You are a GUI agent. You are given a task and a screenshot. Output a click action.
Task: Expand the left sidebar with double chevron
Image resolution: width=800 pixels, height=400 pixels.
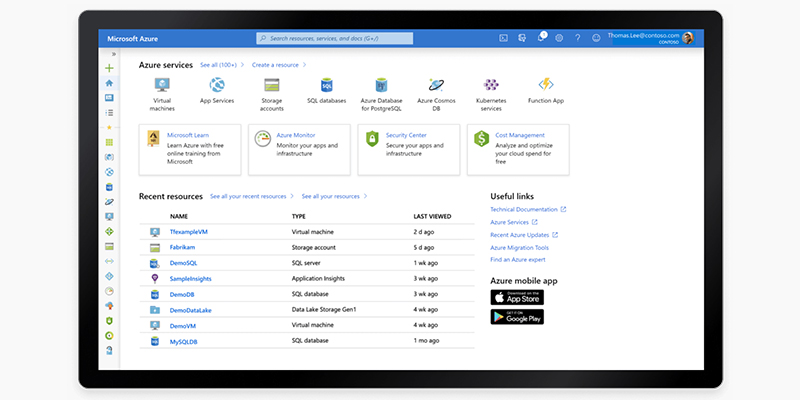pyautogui.click(x=114, y=54)
